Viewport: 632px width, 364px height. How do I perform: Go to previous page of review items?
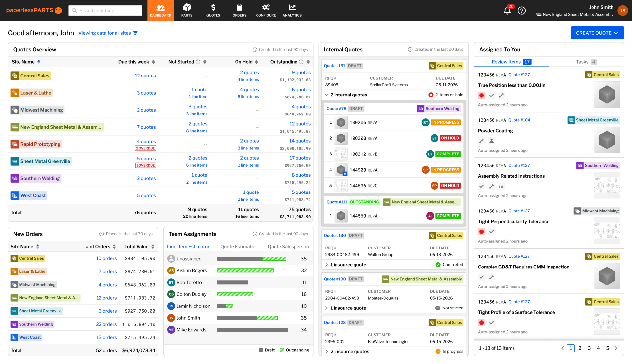[562, 348]
